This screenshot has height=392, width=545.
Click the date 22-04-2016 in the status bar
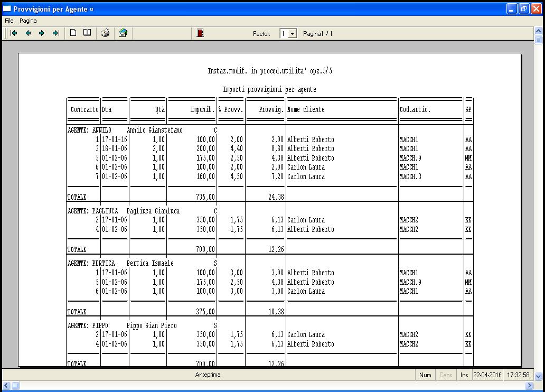point(487,375)
